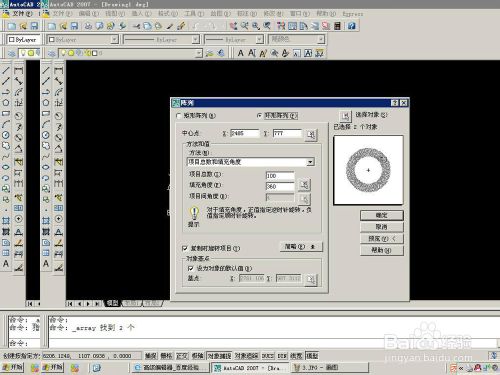Click the pick fill angle button next to 360
Image resolution: width=500 pixels, height=375 pixels.
304,185
